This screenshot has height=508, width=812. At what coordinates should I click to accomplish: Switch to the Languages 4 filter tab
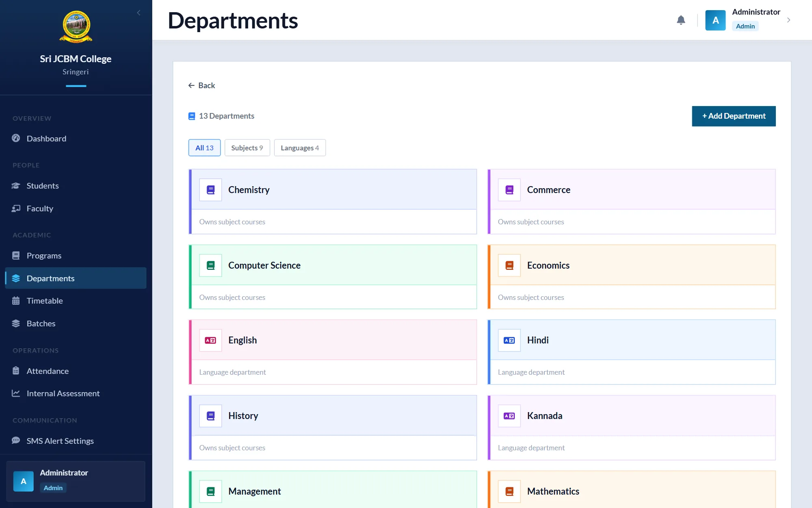tap(300, 148)
